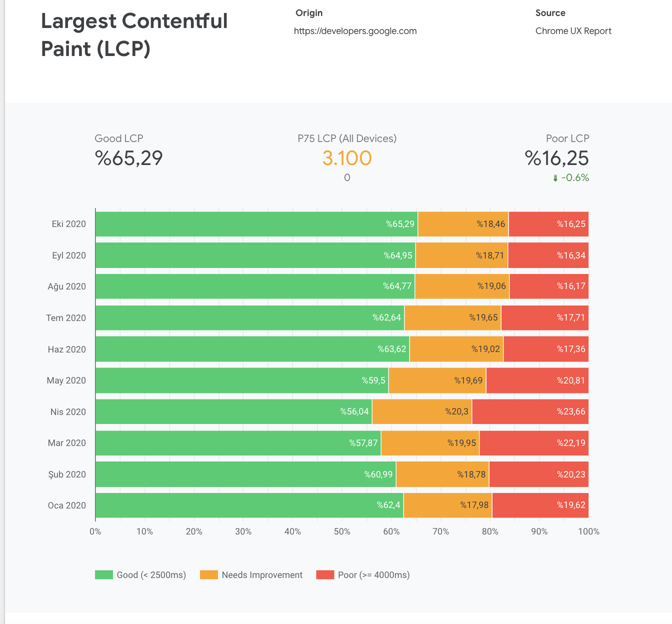Click the origin URL https://developers.google.com
The image size is (672, 624).
coord(355,31)
